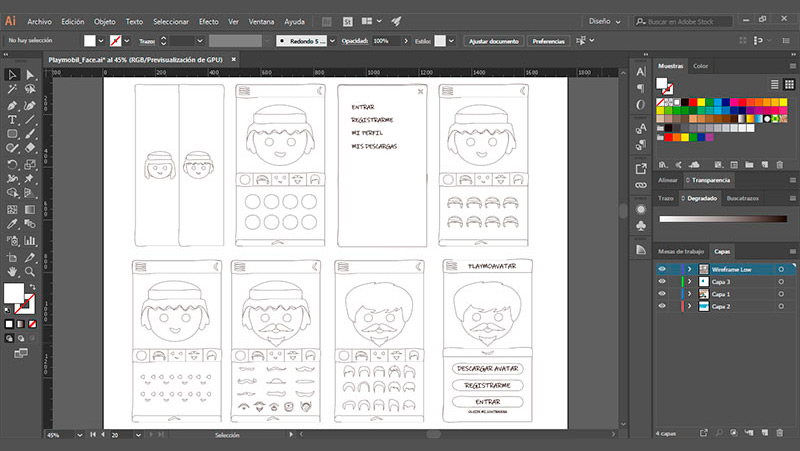The width and height of the screenshot is (800, 451).
Task: Open the Objeto menu
Action: click(x=105, y=21)
